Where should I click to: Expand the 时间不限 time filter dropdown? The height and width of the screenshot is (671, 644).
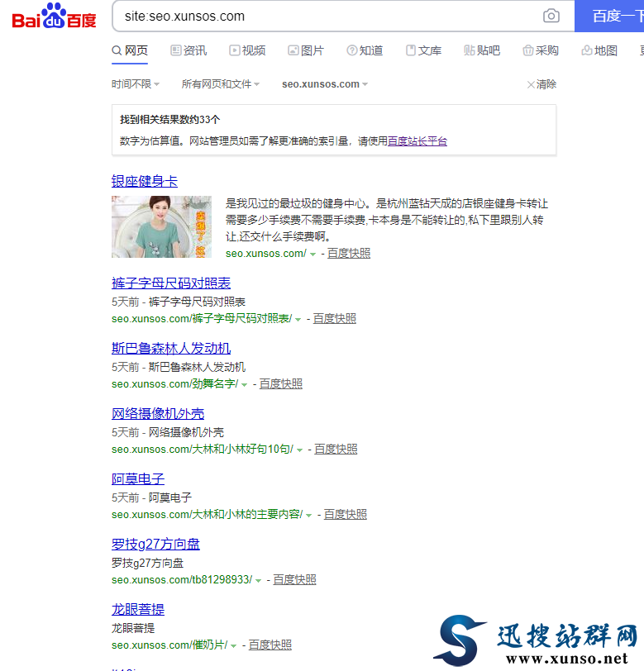136,84
